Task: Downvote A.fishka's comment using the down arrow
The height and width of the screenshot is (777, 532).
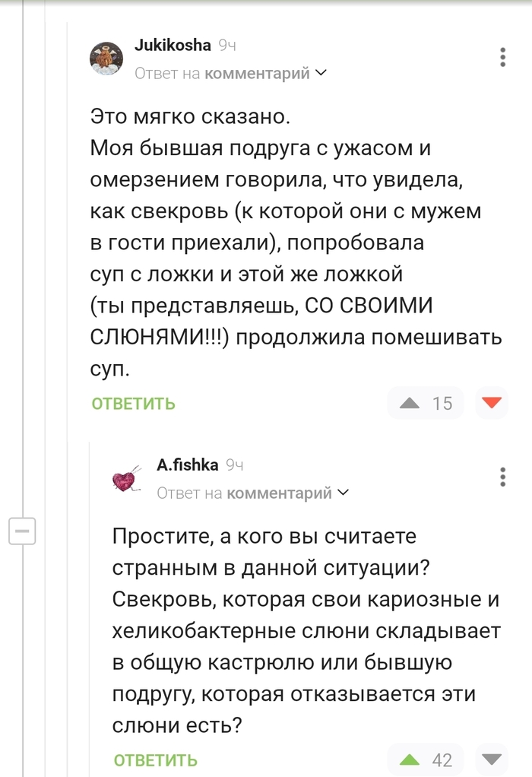Action: click(x=491, y=760)
